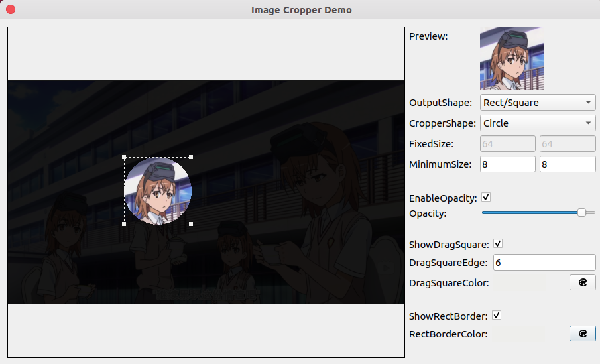Click the disabled FixedSize width field
Screen dimensions: 600x364
tap(507, 144)
